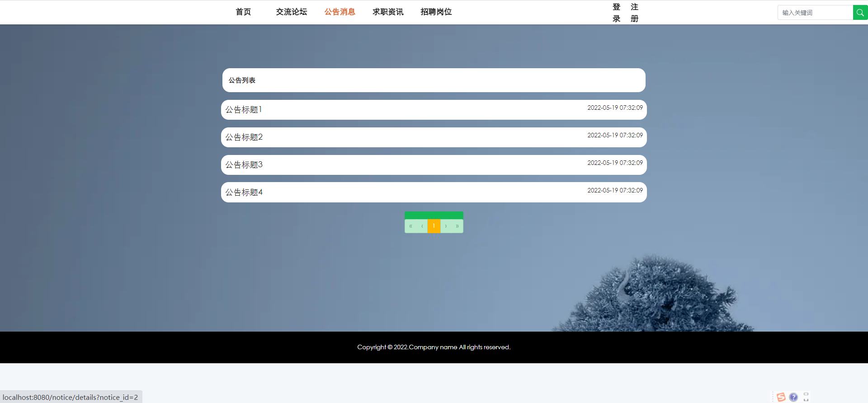
Task: Open the 首页 home menu item
Action: pos(243,12)
